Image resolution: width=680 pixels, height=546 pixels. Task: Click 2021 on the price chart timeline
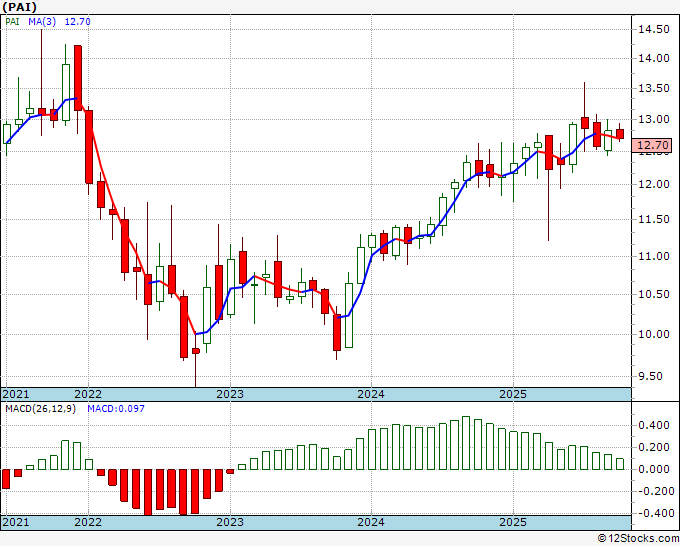(16, 394)
